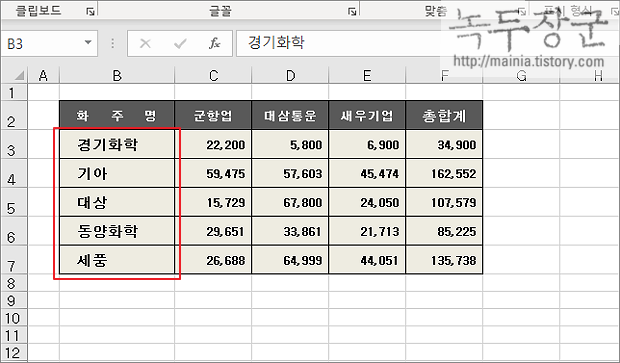
Task: Select row 5 header
Action: tap(14, 202)
